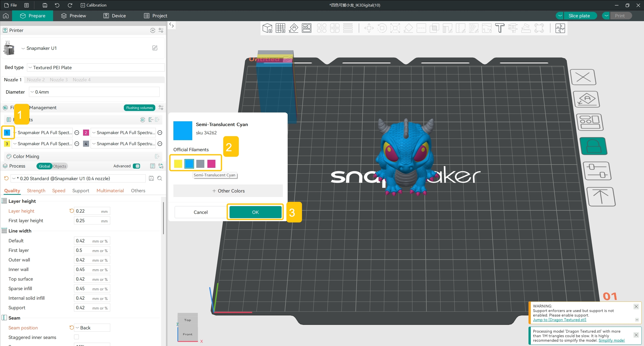Viewport: 644px width, 346px height.
Task: Go to the Home icon
Action: pyautogui.click(x=6, y=16)
